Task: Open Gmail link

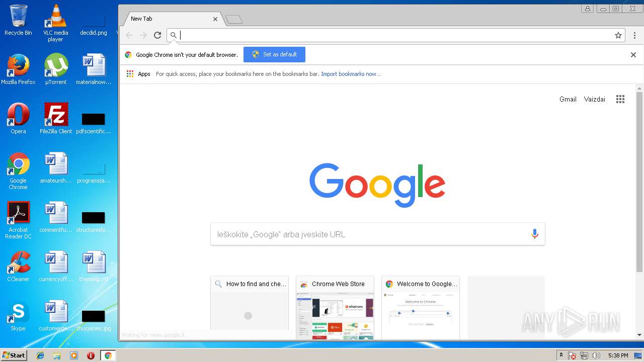Action: point(568,99)
